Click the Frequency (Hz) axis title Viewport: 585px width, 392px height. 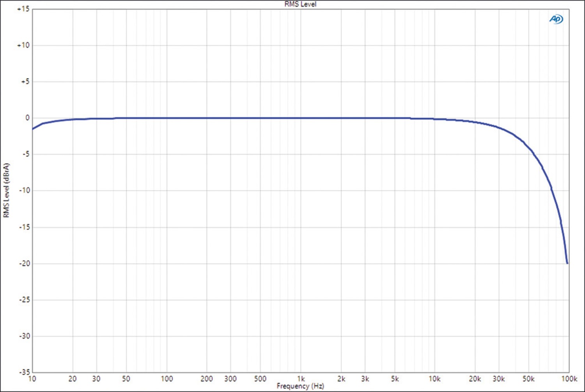[x=300, y=386]
